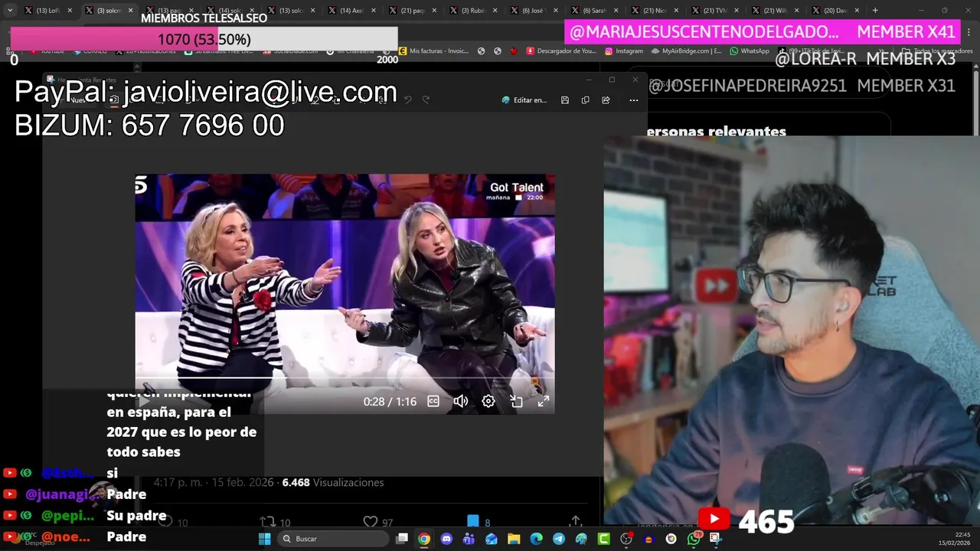
Task: Open a new Chrome tab
Action: click(875, 11)
